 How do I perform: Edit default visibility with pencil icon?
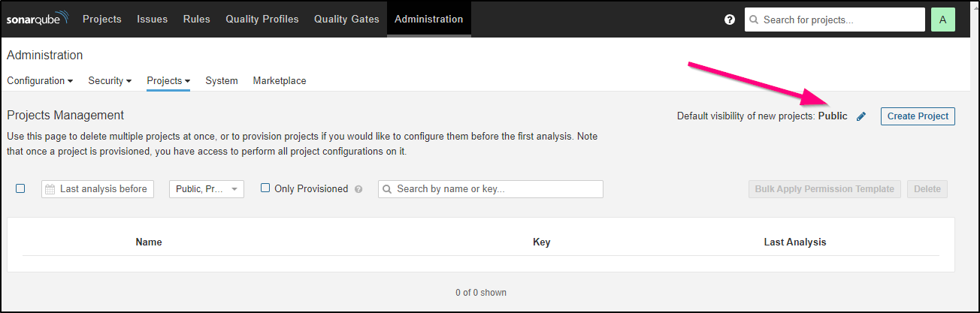[x=861, y=116]
